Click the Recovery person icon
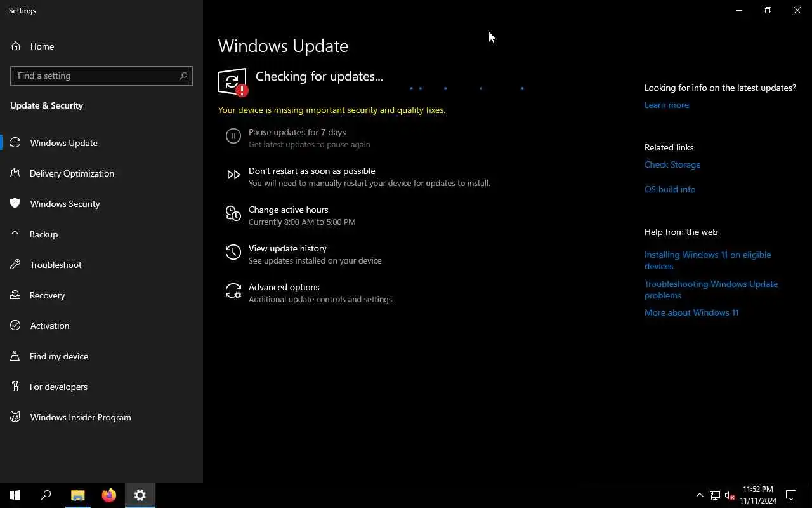This screenshot has height=508, width=812. [x=16, y=295]
